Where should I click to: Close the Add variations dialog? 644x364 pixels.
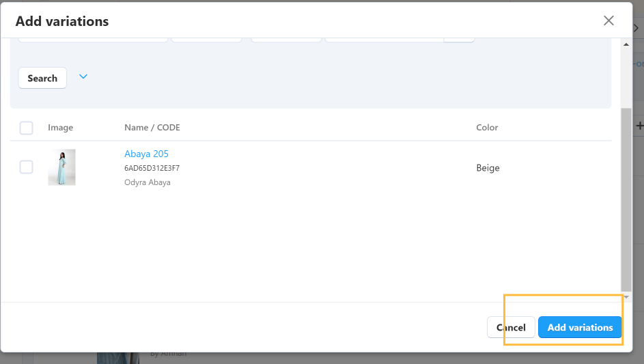click(608, 20)
